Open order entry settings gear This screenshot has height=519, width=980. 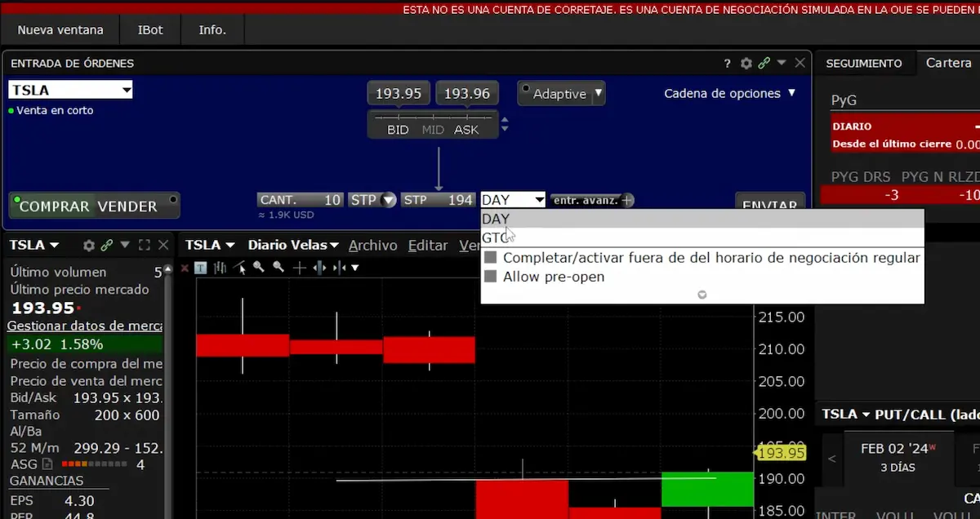point(746,64)
